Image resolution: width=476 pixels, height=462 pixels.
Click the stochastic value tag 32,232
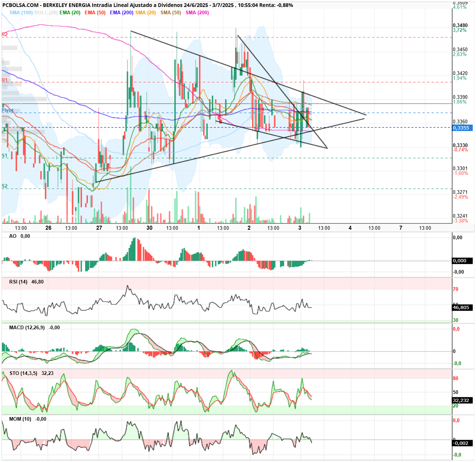tap(462, 401)
